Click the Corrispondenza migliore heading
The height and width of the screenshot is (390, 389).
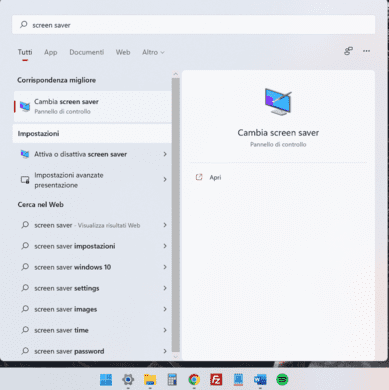(x=57, y=80)
